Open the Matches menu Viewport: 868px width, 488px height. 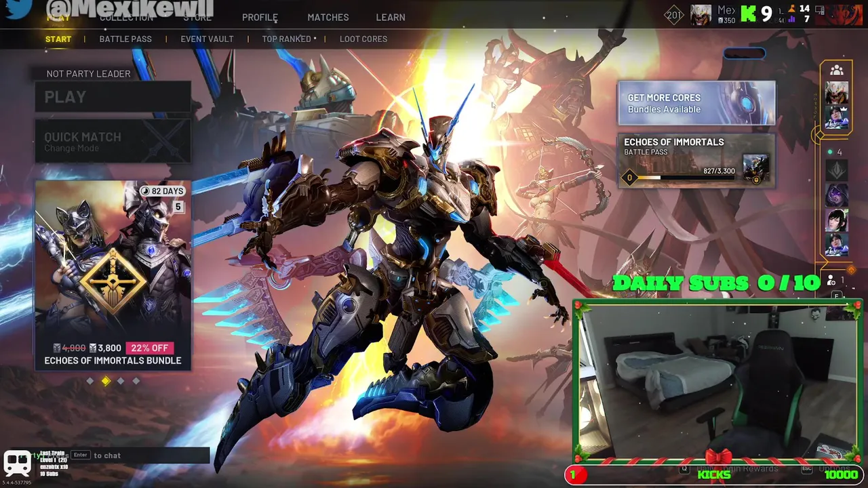pyautogui.click(x=328, y=18)
